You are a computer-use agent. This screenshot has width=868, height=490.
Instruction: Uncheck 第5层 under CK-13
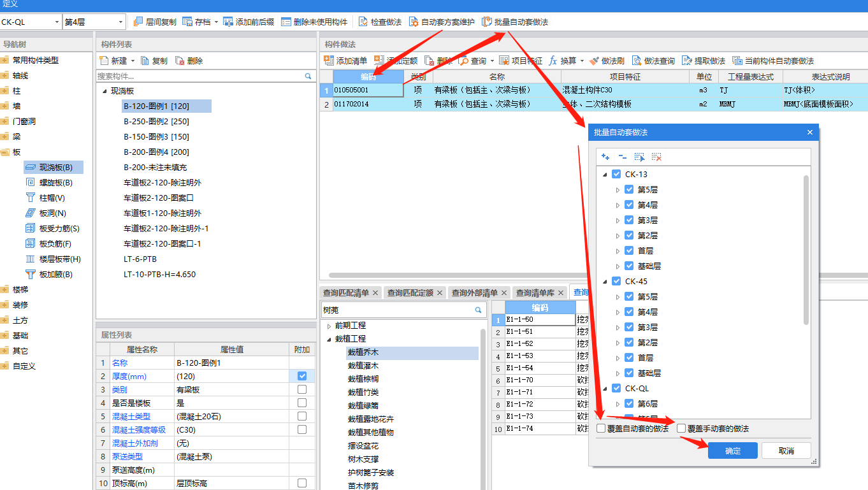(629, 189)
